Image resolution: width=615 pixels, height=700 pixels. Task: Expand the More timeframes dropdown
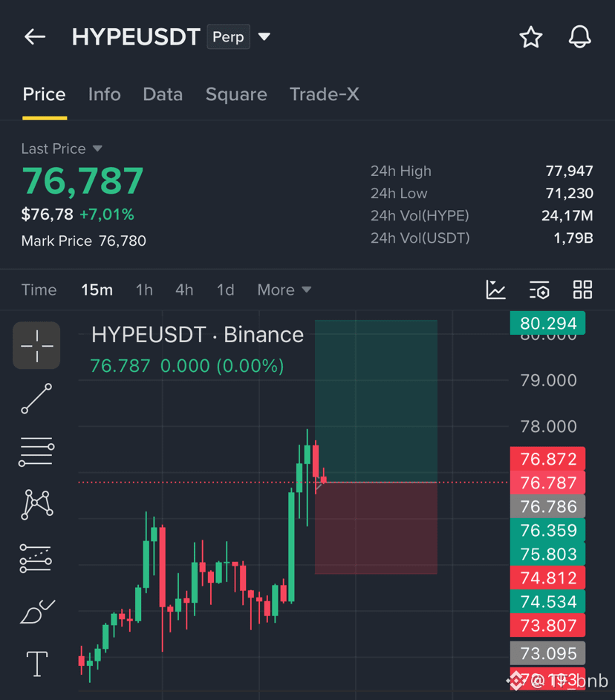[x=284, y=290]
